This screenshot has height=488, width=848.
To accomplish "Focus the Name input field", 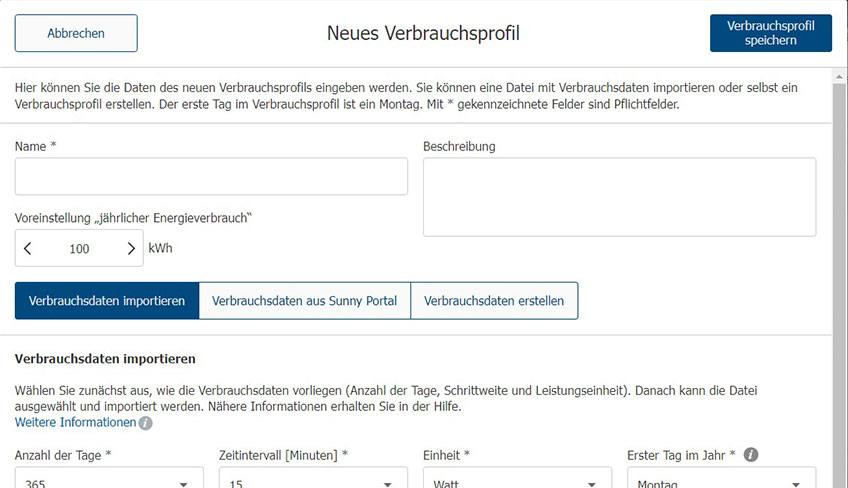I will (211, 176).
